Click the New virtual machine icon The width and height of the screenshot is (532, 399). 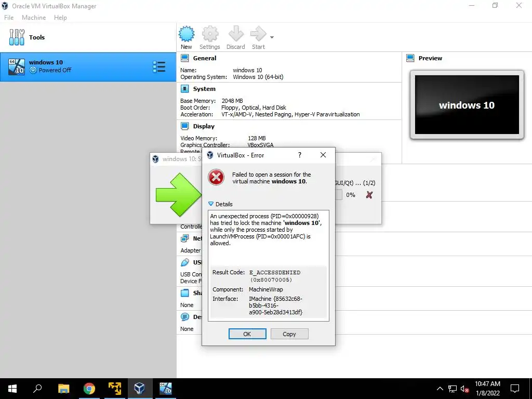click(x=187, y=34)
